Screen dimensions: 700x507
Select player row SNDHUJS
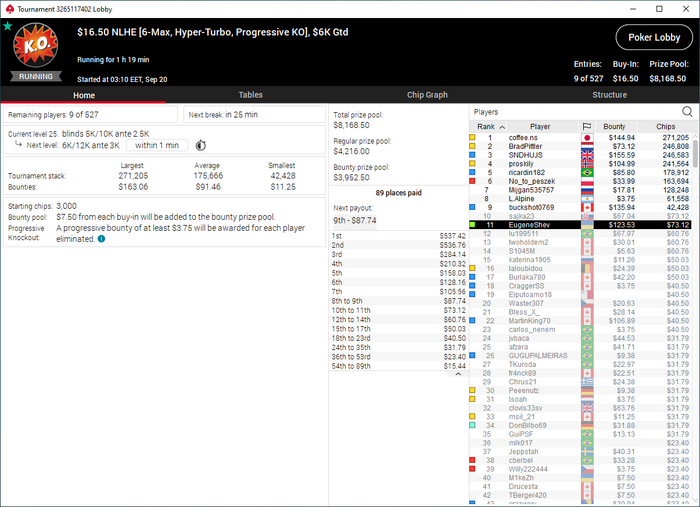coord(580,155)
